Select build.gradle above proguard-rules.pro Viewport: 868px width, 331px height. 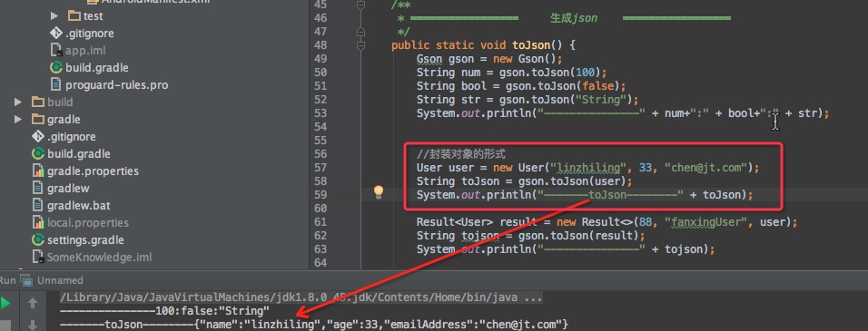point(97,67)
